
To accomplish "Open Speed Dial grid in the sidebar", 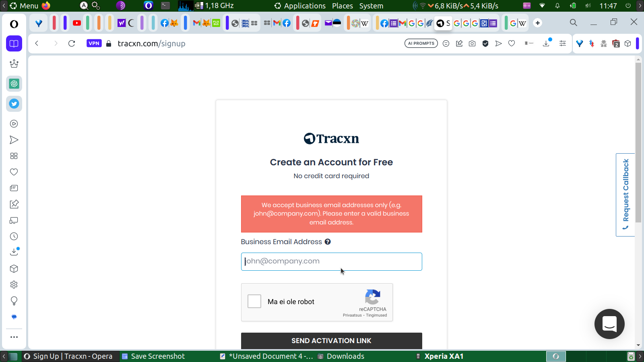I will (14, 156).
